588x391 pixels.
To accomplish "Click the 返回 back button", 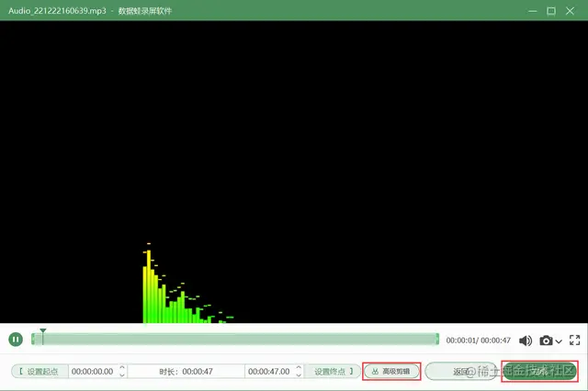I will click(461, 372).
